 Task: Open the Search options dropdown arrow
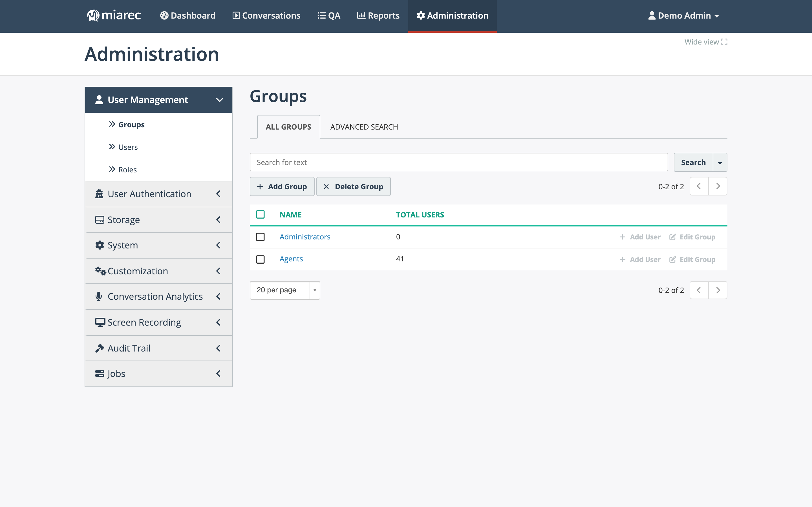(x=720, y=162)
